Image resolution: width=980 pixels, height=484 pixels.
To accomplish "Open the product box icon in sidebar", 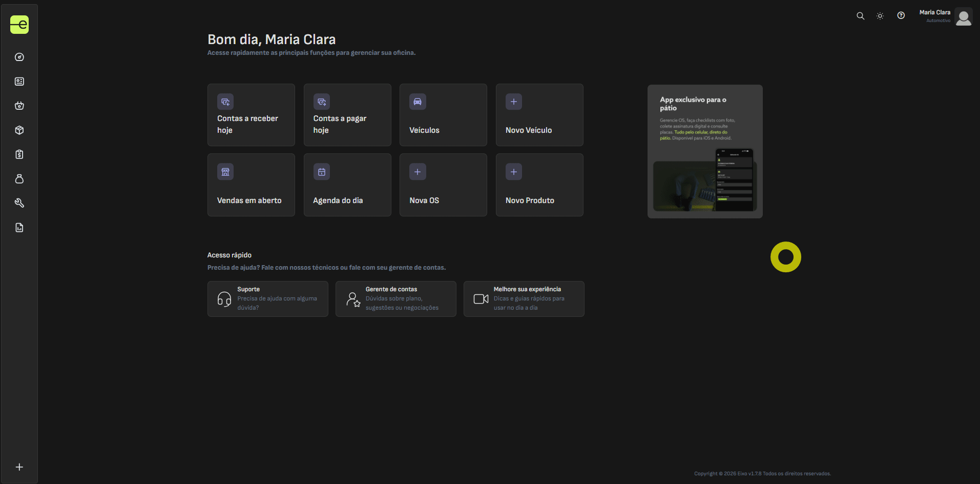I will pyautogui.click(x=19, y=130).
